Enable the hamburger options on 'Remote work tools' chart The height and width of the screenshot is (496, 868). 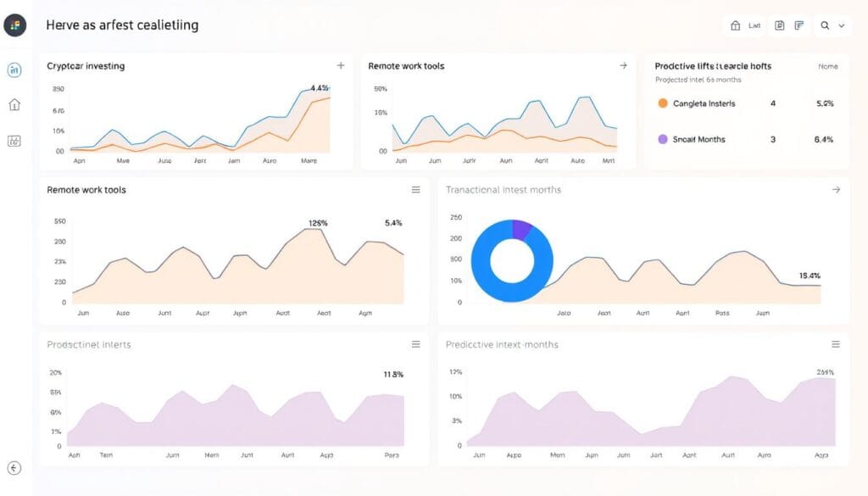416,191
